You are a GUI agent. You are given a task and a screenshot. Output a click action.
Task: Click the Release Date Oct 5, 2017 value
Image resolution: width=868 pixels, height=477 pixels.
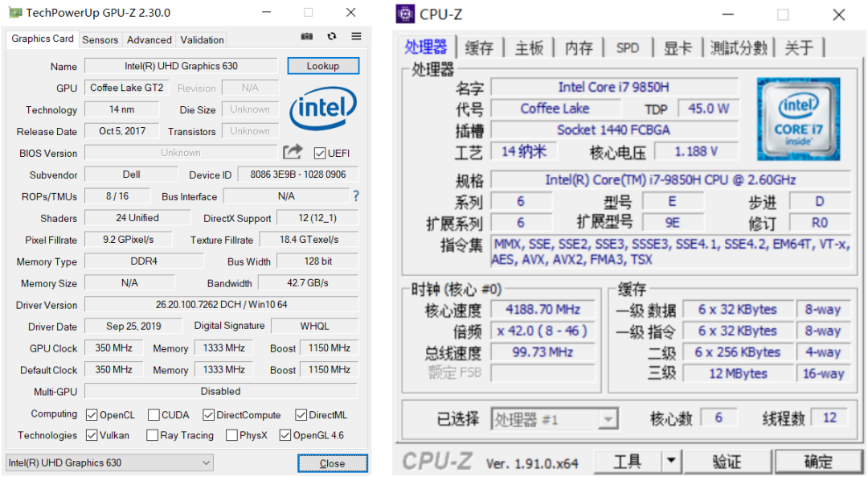[122, 131]
